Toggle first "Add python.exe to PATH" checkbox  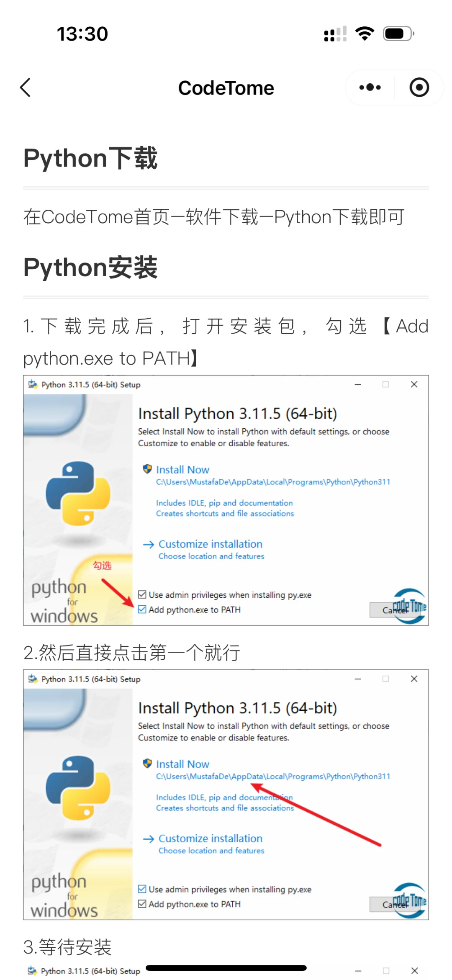point(142,609)
